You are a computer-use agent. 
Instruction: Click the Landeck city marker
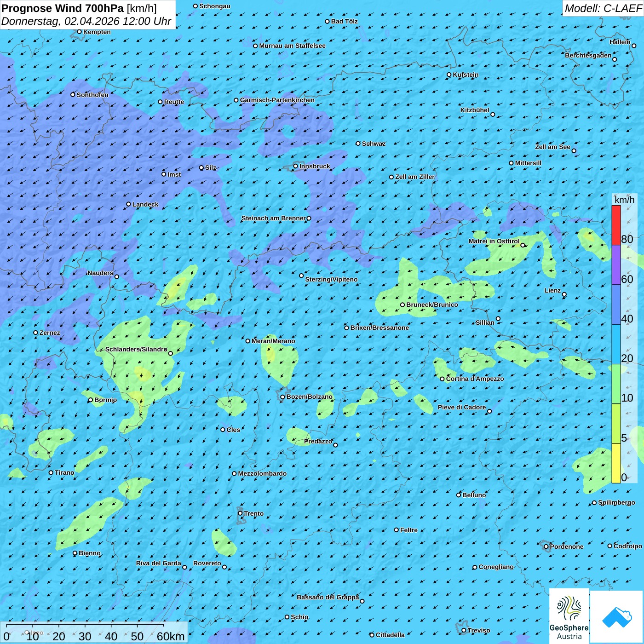128,204
